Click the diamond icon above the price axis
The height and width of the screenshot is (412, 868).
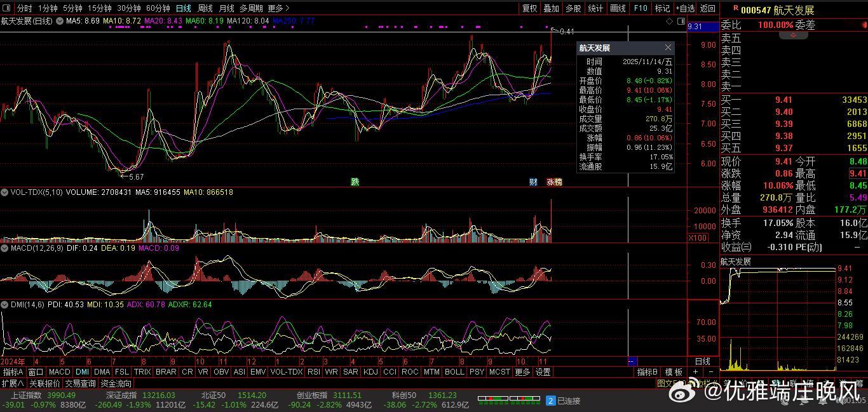[x=670, y=22]
